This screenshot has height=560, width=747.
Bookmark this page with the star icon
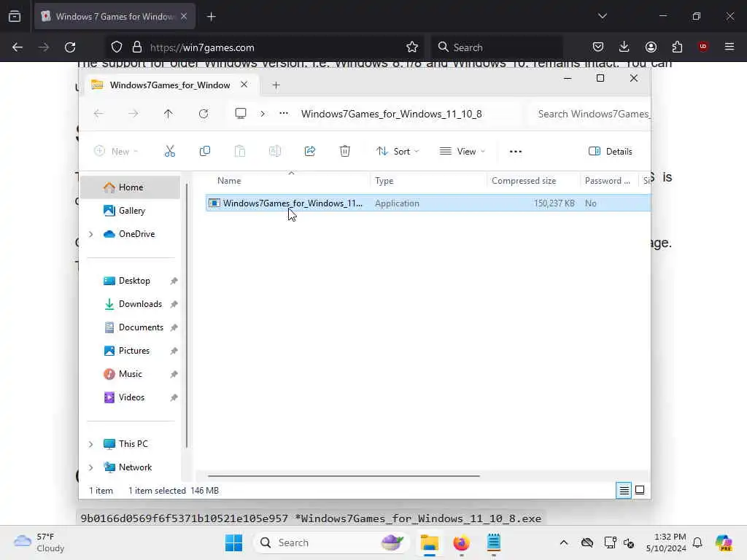point(412,47)
